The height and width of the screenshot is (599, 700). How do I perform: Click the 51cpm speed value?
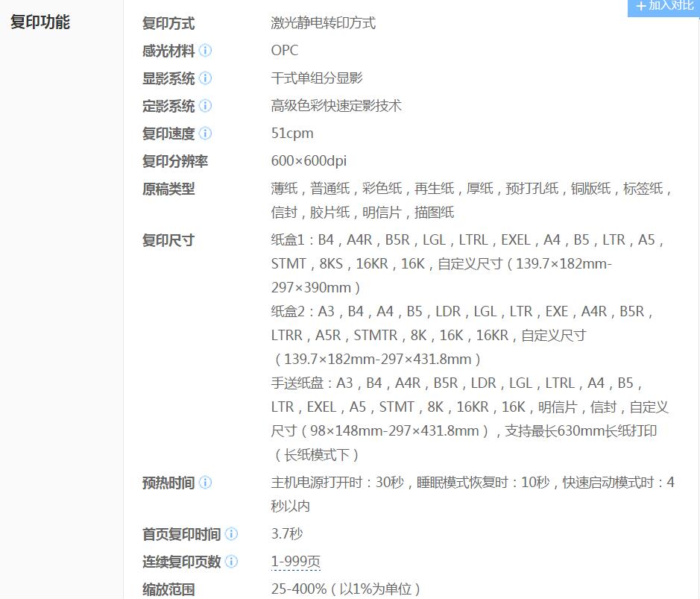(x=292, y=134)
